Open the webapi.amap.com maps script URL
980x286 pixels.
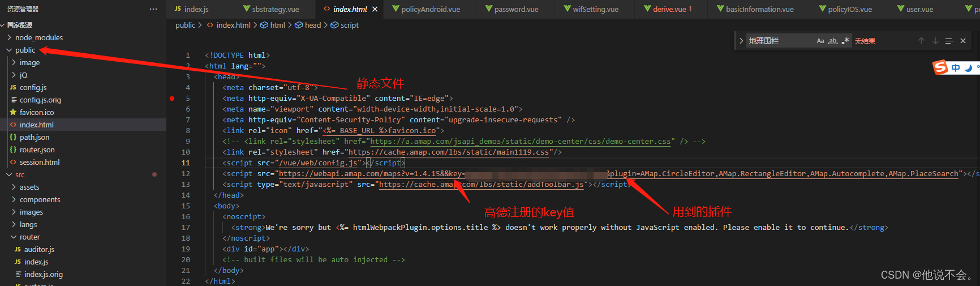tap(619, 174)
